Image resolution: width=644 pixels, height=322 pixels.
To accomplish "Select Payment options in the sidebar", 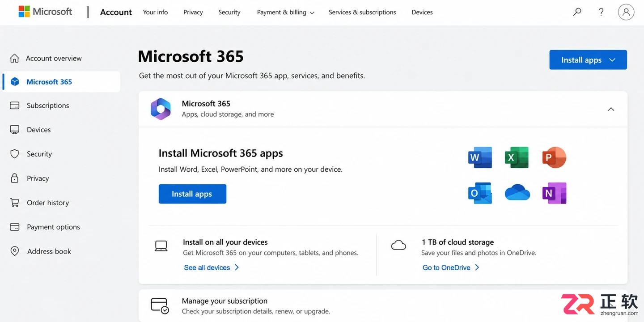I will 53,227.
